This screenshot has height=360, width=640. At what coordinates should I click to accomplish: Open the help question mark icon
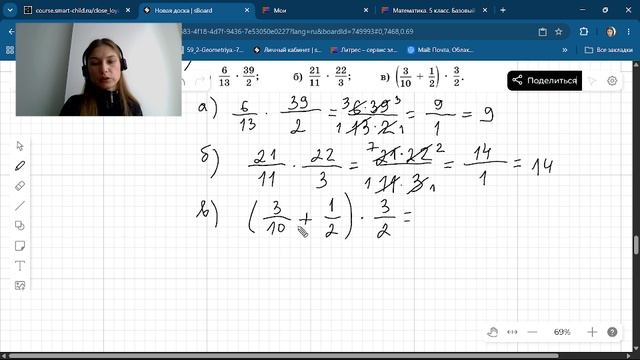click(x=612, y=332)
